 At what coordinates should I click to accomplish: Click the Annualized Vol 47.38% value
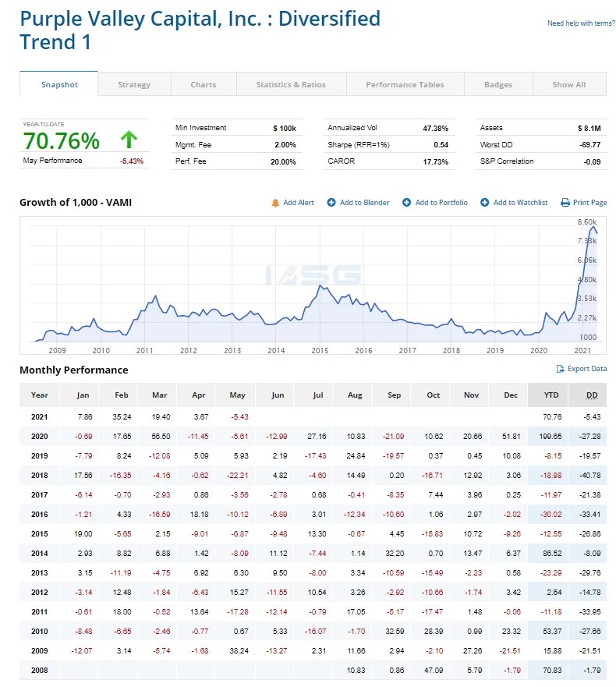436,129
